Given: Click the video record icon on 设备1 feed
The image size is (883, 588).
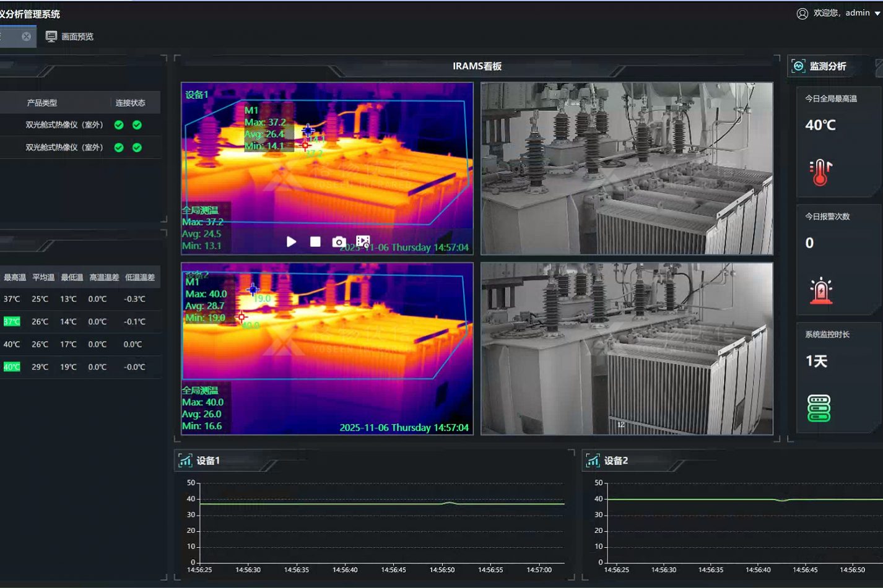Looking at the screenshot, I should pyautogui.click(x=363, y=241).
